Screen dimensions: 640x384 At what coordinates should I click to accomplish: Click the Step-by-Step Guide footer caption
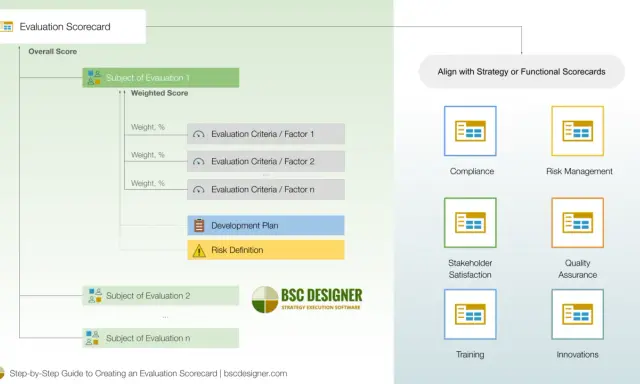tap(148, 373)
